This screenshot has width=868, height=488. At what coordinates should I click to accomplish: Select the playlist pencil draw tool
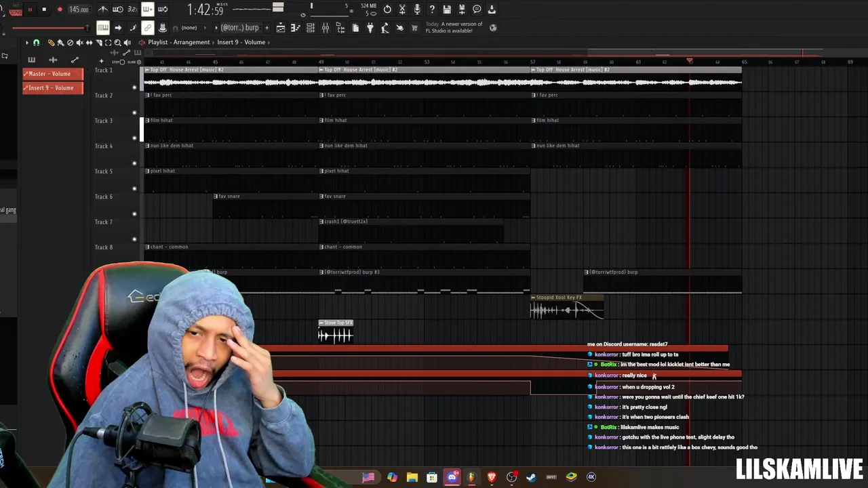[51, 43]
